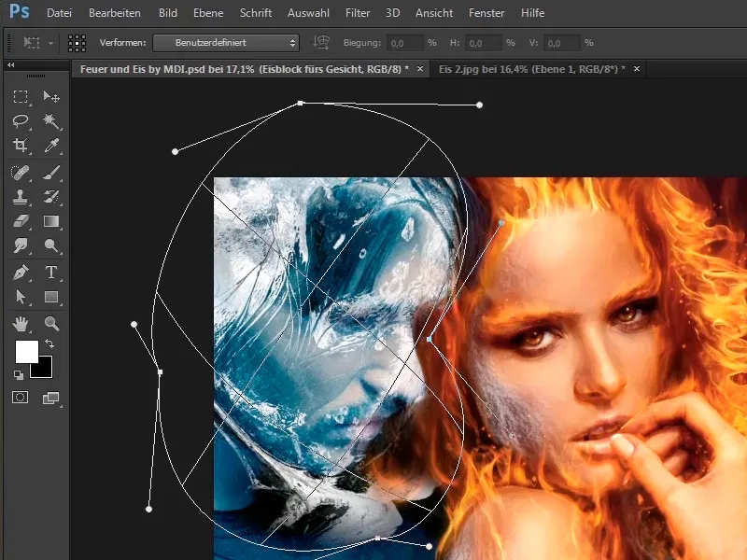747x560 pixels.
Task: Select the Lasso tool
Action: coord(21,121)
